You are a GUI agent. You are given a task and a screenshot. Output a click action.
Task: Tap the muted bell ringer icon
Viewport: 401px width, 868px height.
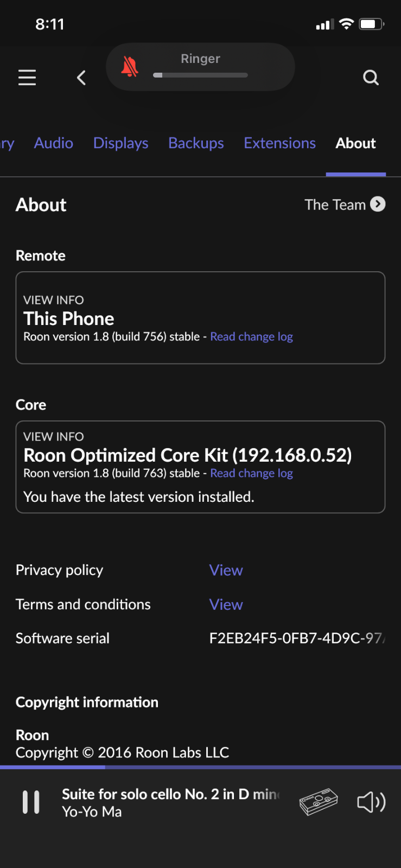coord(130,67)
